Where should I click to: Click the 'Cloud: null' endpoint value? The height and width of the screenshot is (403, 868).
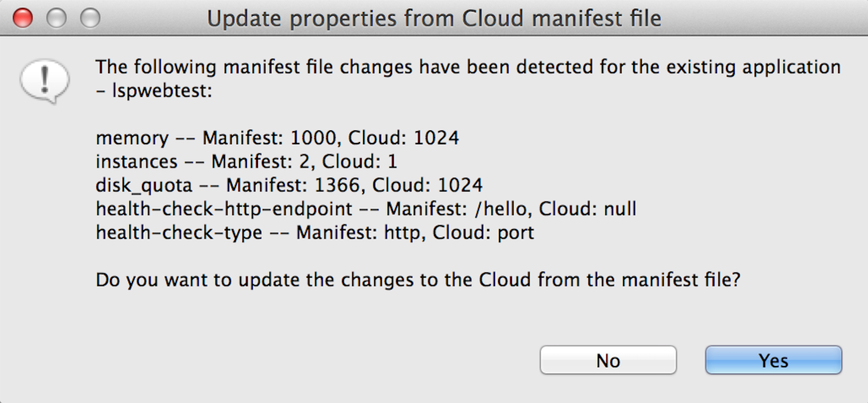[x=587, y=209]
